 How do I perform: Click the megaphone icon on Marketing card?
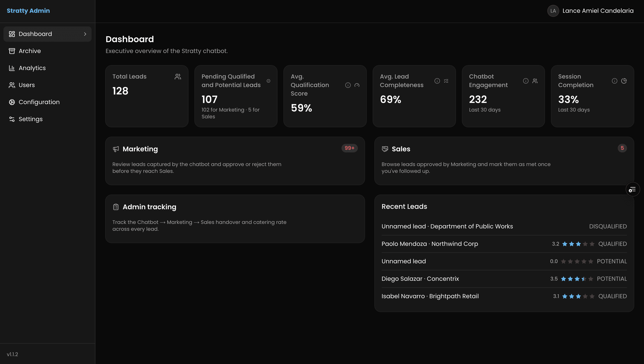tap(116, 149)
